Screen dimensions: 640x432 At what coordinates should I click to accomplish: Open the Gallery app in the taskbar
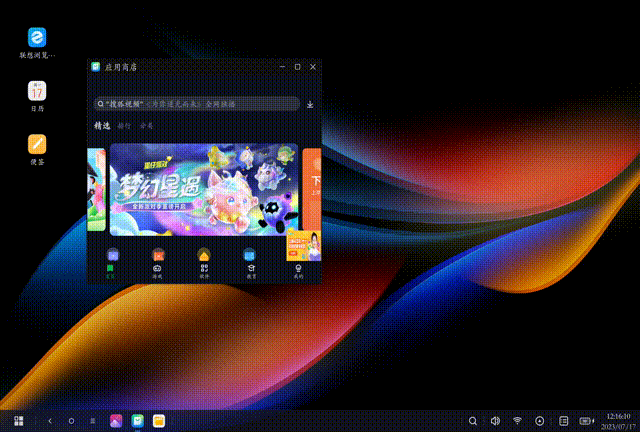pyautogui.click(x=116, y=421)
